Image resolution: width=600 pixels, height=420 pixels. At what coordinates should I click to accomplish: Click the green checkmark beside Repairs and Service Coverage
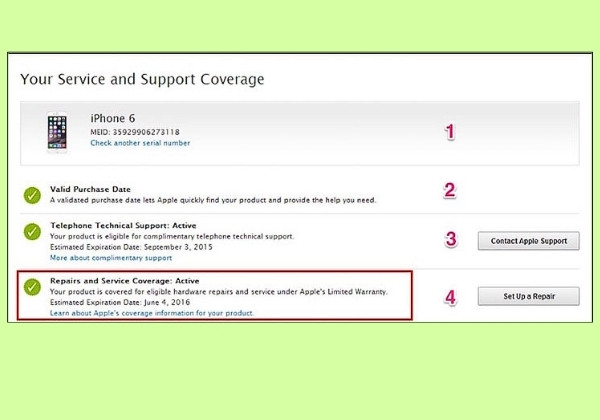[32, 287]
